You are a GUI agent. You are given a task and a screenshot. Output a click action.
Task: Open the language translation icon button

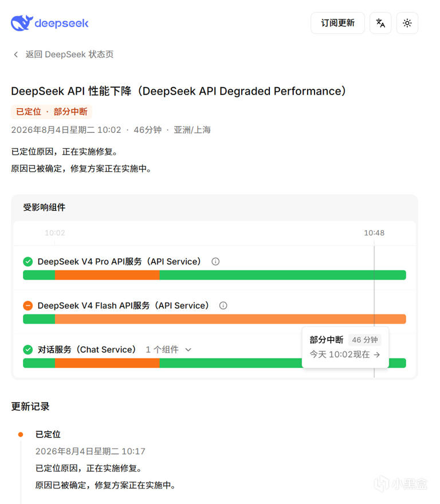[x=380, y=23]
